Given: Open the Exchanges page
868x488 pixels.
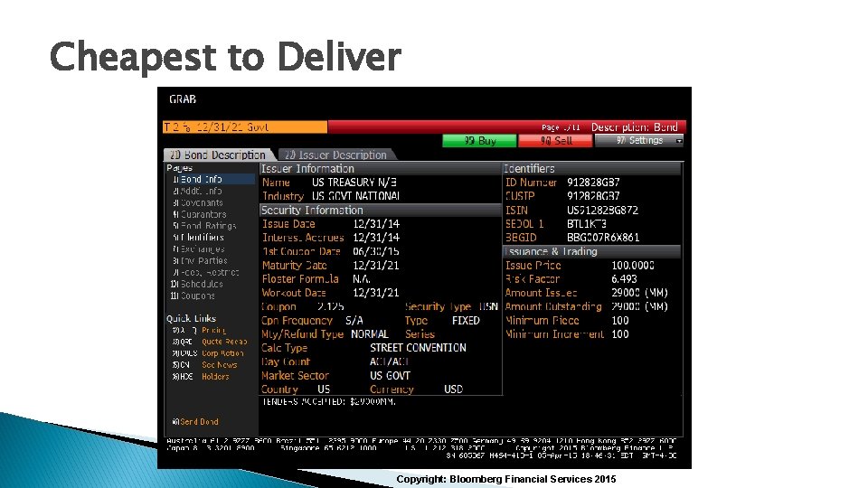Looking at the screenshot, I should tap(199, 249).
